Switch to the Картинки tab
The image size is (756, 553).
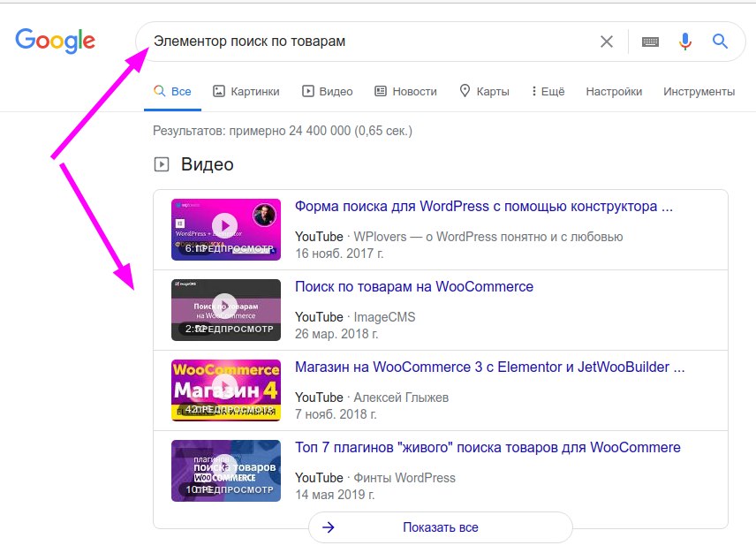pyautogui.click(x=246, y=92)
